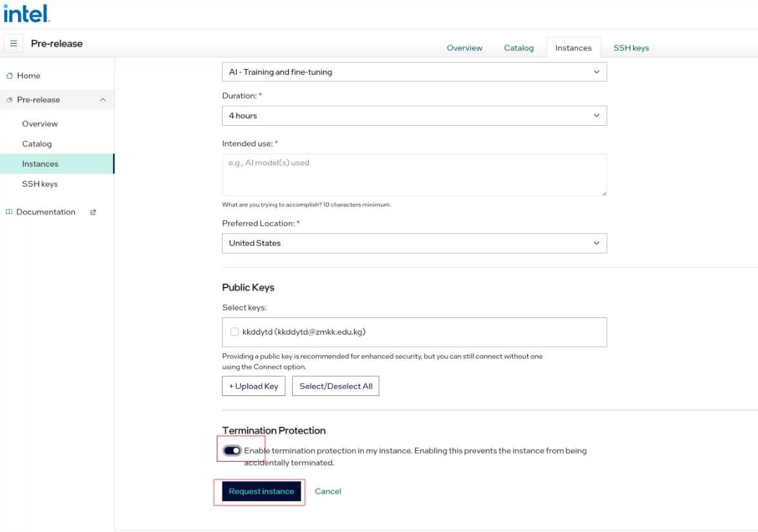Viewport: 758px width, 532px height.
Task: Check the kkddytd public key checkbox
Action: (234, 332)
